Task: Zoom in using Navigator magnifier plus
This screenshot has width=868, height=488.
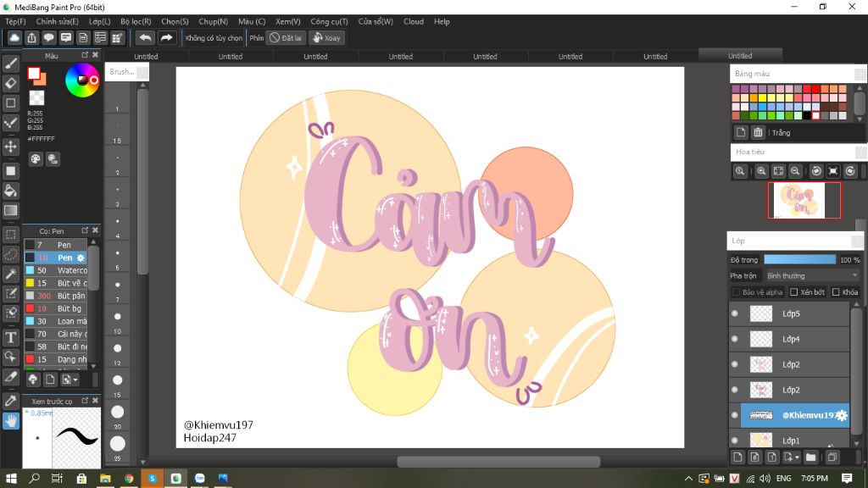Action: pos(761,171)
